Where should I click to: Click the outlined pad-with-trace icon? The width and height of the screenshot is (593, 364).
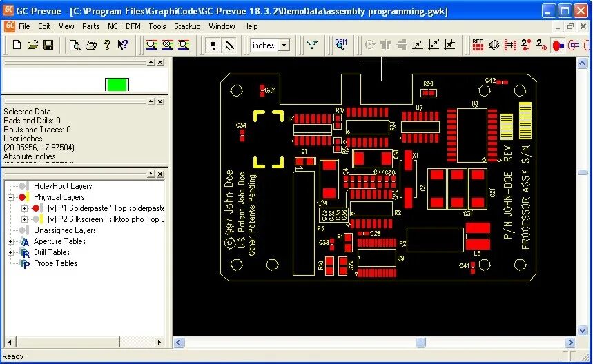574,45
